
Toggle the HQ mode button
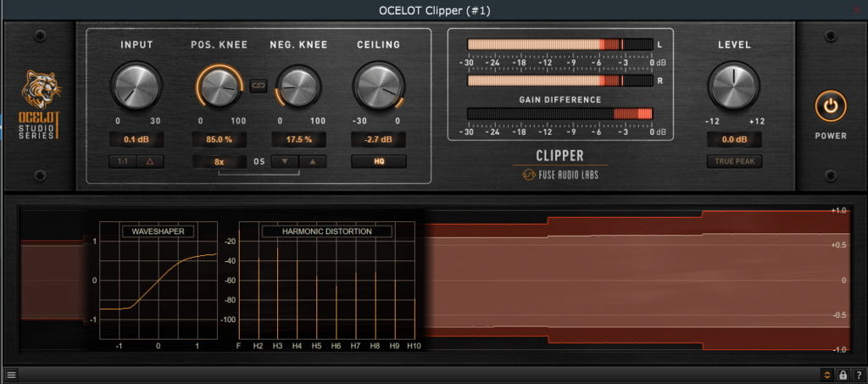click(379, 162)
